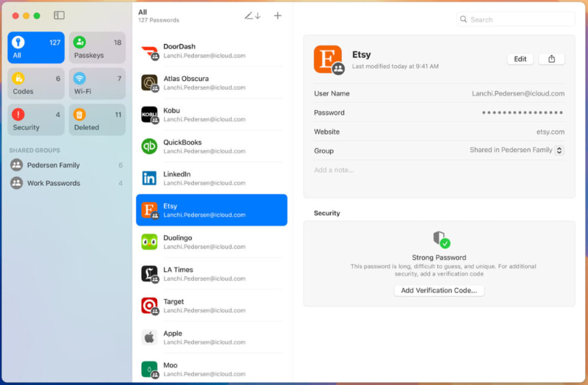Open the Passkeys category
The height and width of the screenshot is (385, 588).
pyautogui.click(x=97, y=48)
